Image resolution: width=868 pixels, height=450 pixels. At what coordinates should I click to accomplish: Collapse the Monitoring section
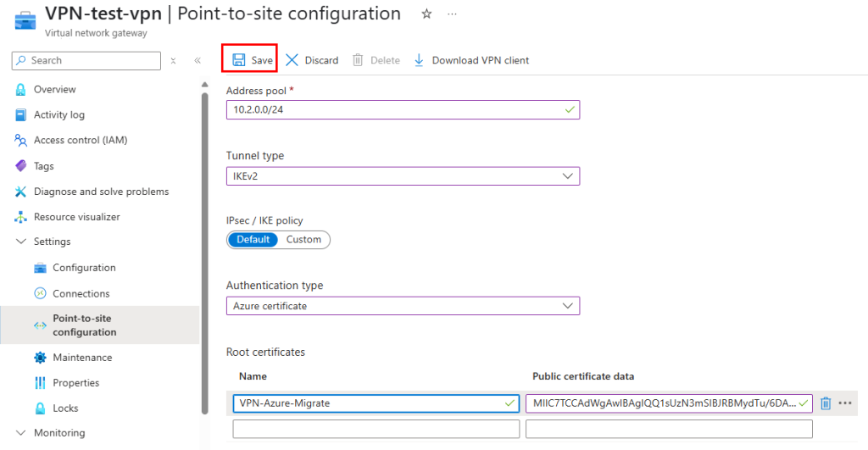coord(21,433)
